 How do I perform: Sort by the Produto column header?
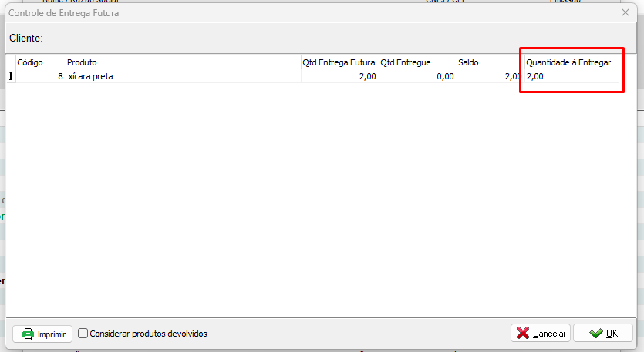coord(182,62)
